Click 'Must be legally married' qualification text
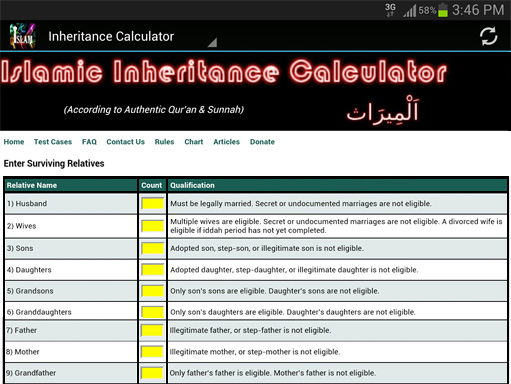511x384 pixels. tap(301, 204)
